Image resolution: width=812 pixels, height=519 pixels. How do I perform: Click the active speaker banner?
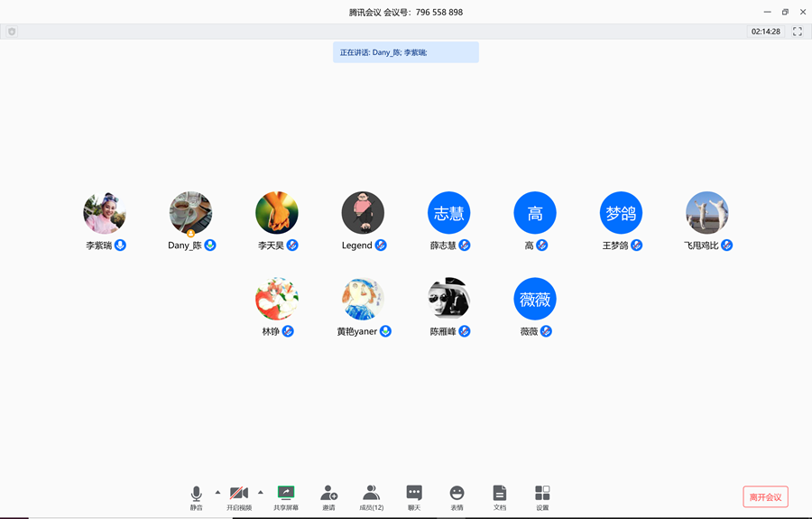tap(405, 52)
